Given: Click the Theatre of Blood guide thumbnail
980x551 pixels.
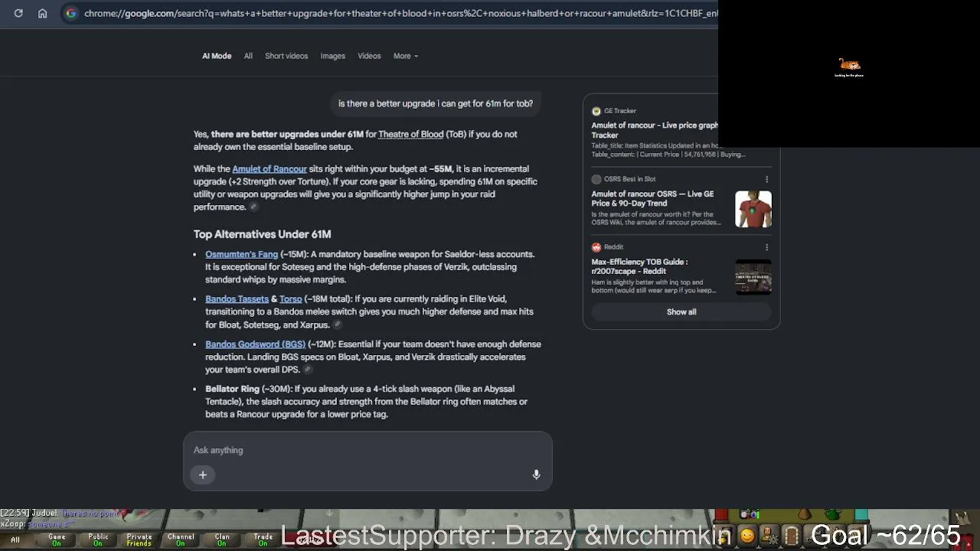Looking at the screenshot, I should (x=753, y=276).
